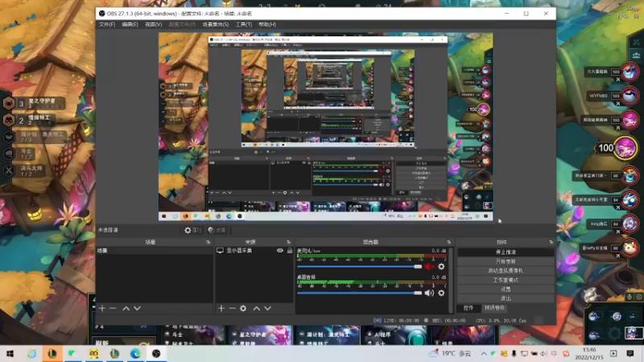Image resolution: width=644 pixels, height=362 pixels.
Task: Open the 桌面音频 gear settings menu
Action: point(441,293)
